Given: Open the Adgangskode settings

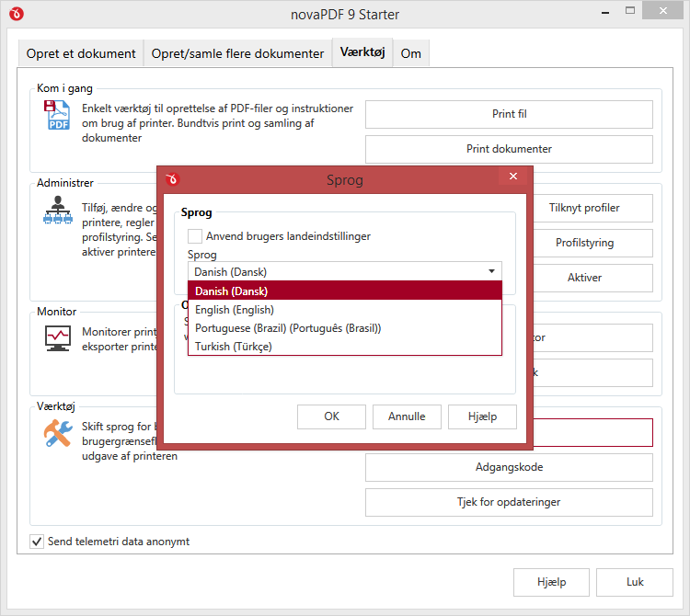Looking at the screenshot, I should pos(509,467).
